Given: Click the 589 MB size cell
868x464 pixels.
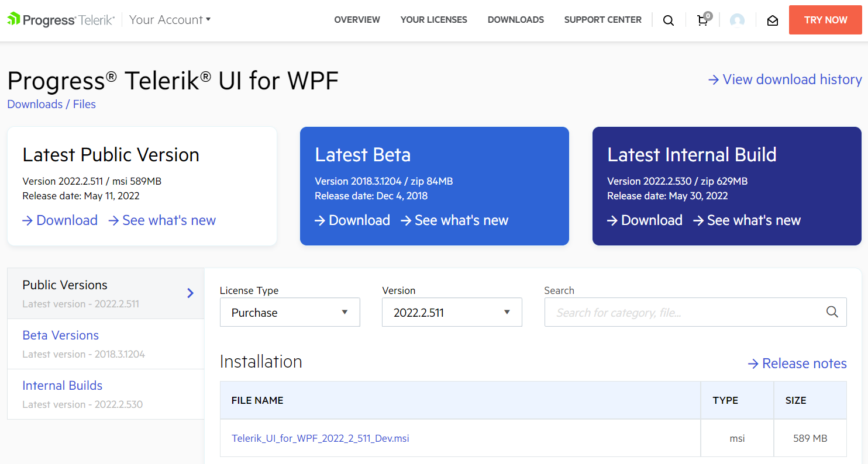Looking at the screenshot, I should tap(810, 438).
